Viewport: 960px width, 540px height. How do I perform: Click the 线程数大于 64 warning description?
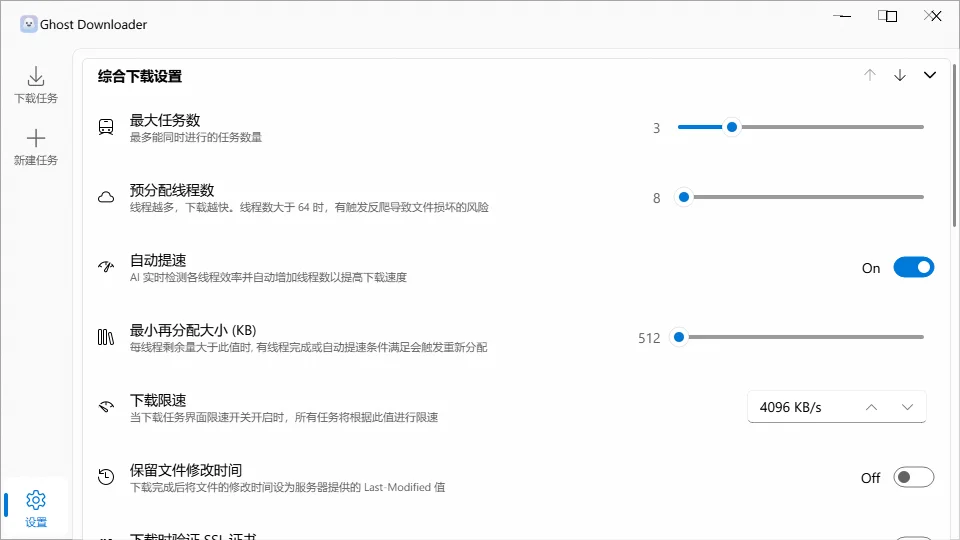309,208
